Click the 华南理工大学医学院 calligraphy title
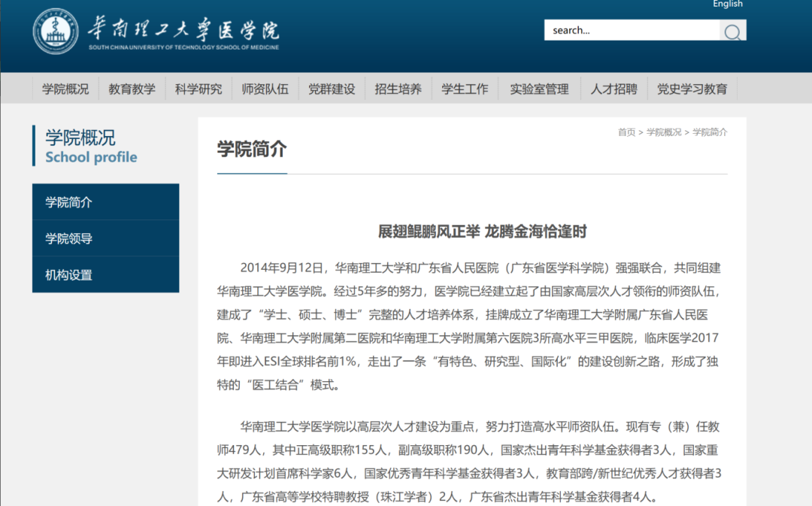 click(x=183, y=28)
